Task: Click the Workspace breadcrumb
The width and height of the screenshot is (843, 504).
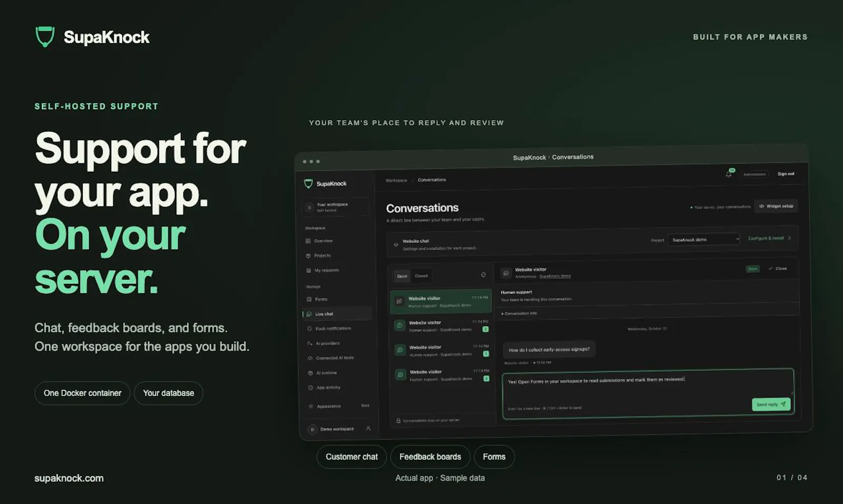Action: tap(396, 180)
